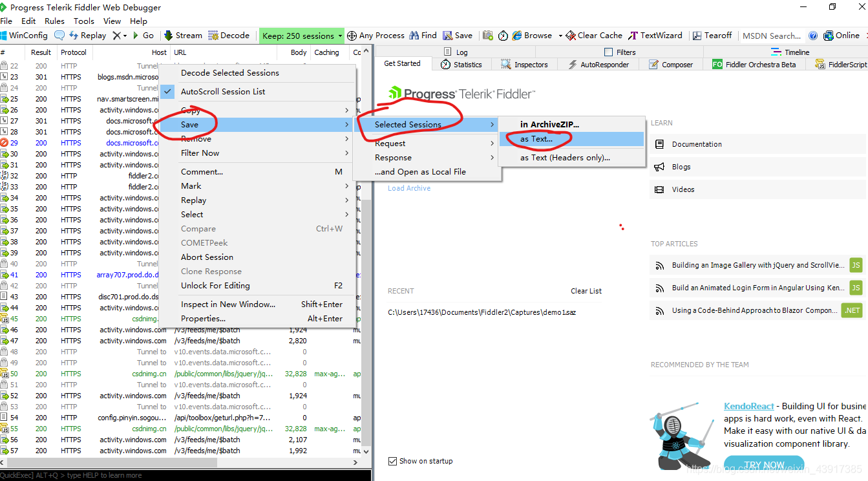Switch to the Timeline tab
The height and width of the screenshot is (481, 868).
[x=790, y=52]
